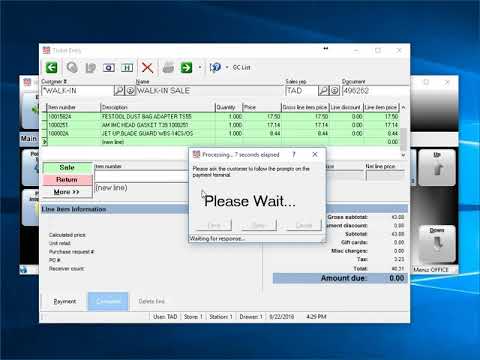Click the Payment button
Image resolution: width=480 pixels, height=360 pixels.
pos(65,301)
